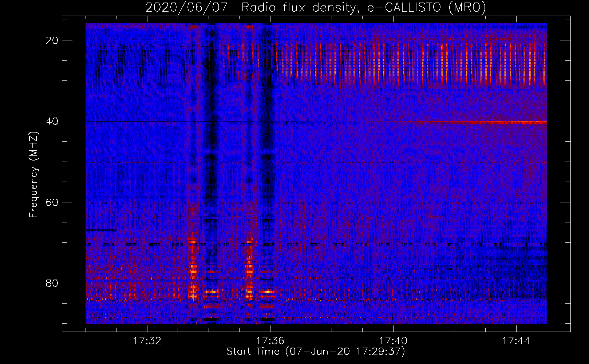Click the '60' frequency tick label
This screenshot has width=589, height=364.
click(52, 202)
